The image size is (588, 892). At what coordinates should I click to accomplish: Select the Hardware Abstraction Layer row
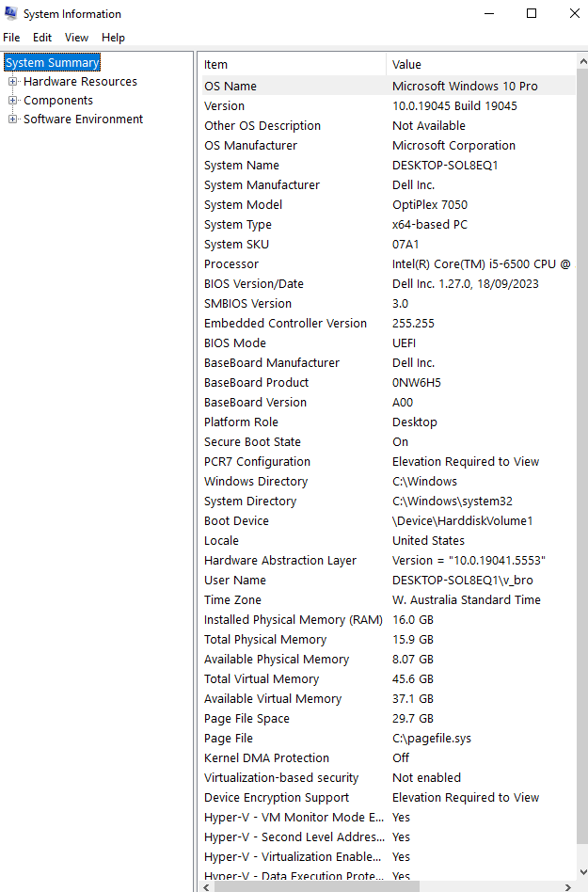[387, 561]
